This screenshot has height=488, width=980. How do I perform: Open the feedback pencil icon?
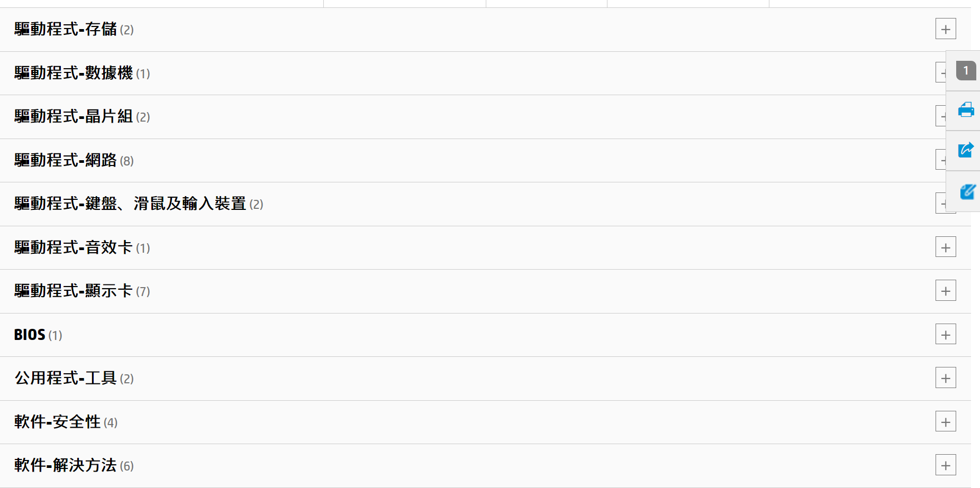tap(967, 191)
